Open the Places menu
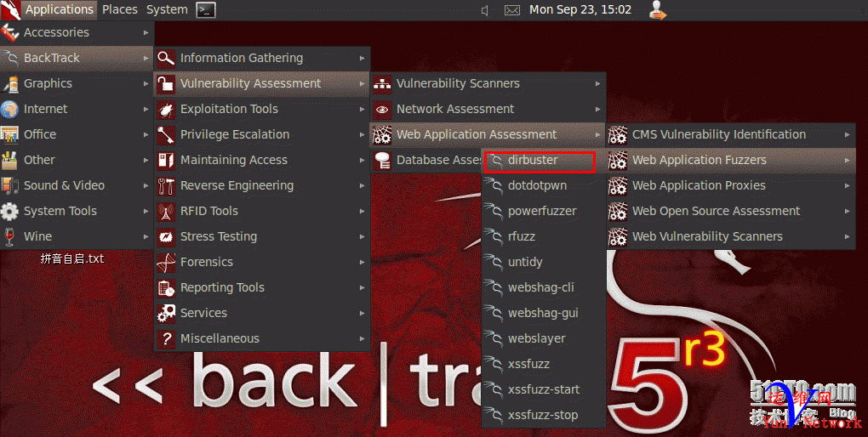Image resolution: width=868 pixels, height=437 pixels. (120, 10)
